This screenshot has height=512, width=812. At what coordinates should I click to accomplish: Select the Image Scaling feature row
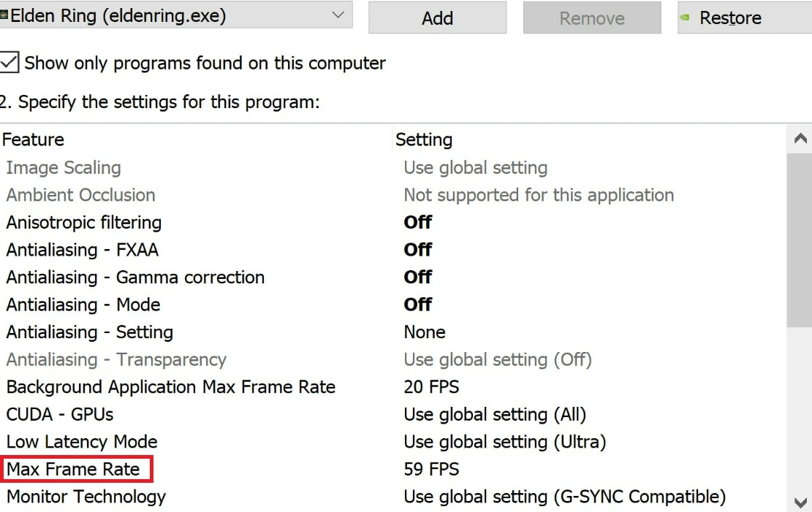coord(63,168)
